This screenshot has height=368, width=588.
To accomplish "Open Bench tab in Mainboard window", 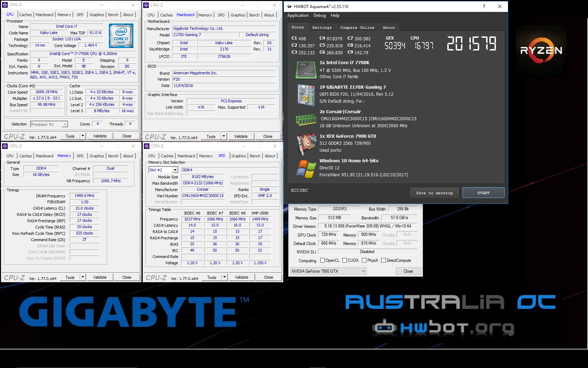I will [254, 15].
